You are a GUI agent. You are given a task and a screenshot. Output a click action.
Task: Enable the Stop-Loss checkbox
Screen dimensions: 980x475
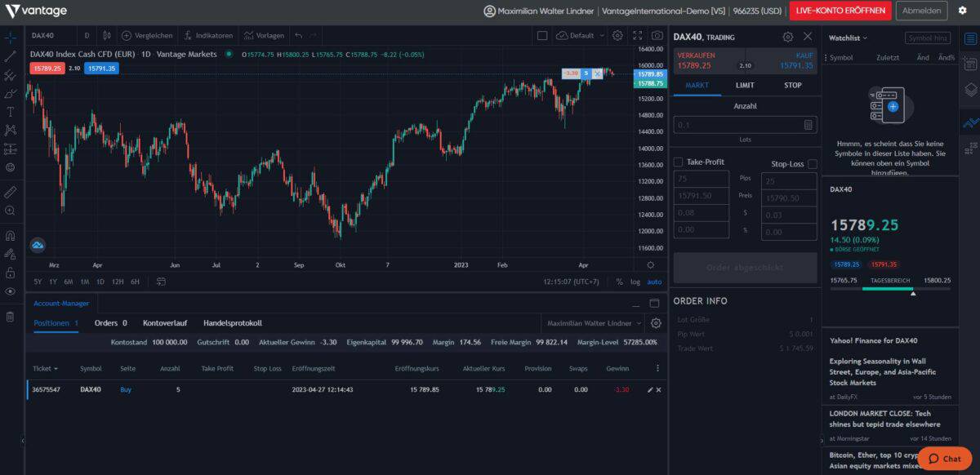point(811,163)
